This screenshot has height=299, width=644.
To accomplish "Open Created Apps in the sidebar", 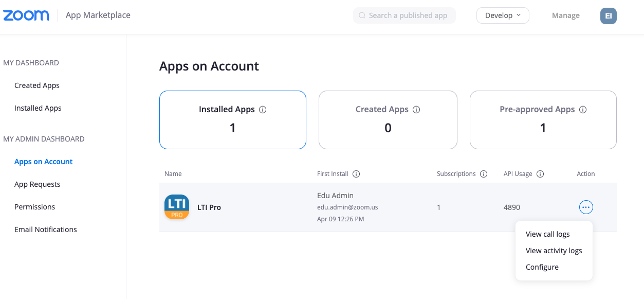I will (37, 85).
